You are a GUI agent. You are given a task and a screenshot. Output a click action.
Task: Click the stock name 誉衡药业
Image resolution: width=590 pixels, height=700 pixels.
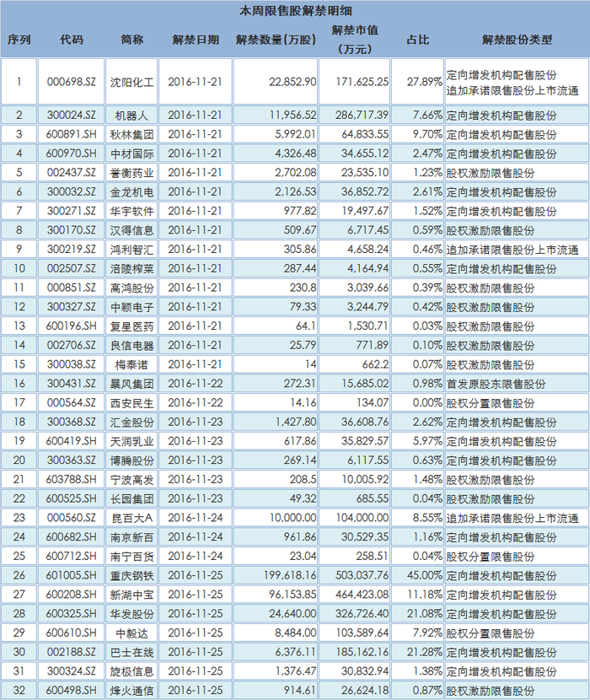pyautogui.click(x=132, y=173)
